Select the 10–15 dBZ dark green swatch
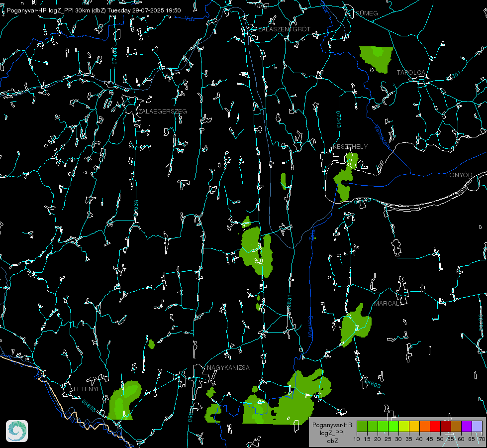This screenshot has width=487, height=448. pos(362,426)
